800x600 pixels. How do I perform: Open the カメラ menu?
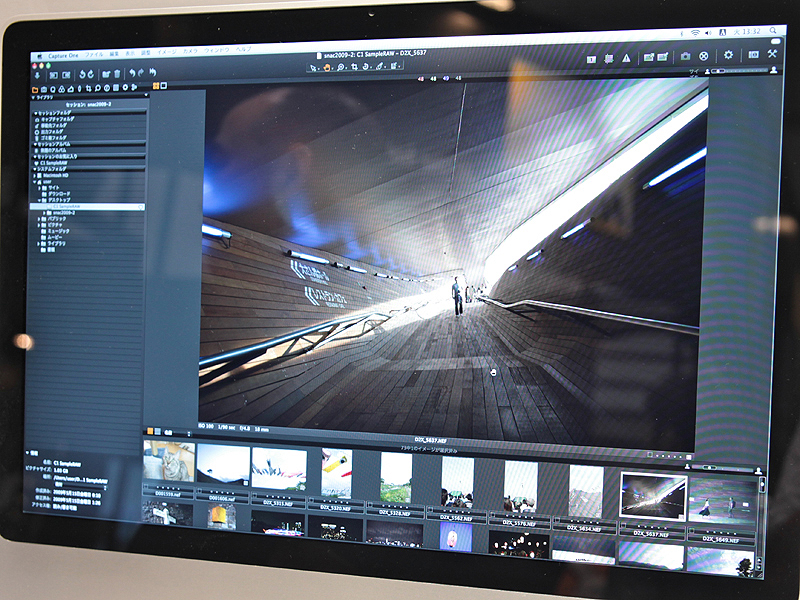coord(190,52)
